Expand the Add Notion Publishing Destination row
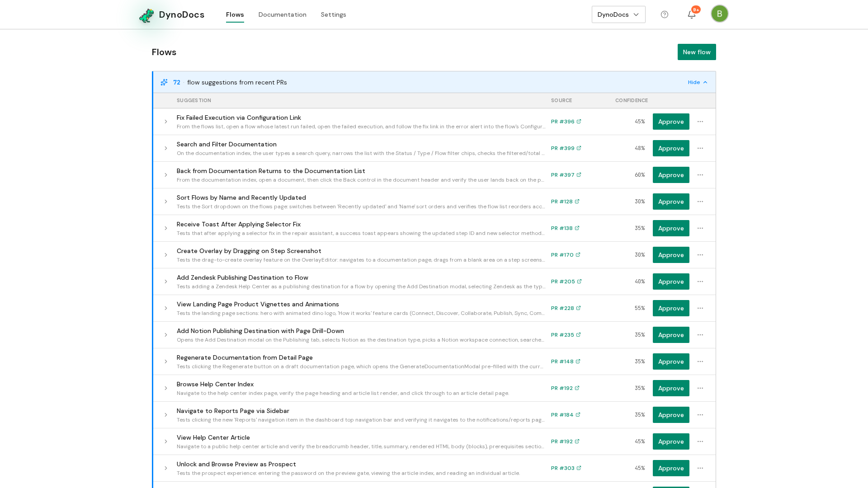Viewport: 868px width, 488px height. (166, 335)
